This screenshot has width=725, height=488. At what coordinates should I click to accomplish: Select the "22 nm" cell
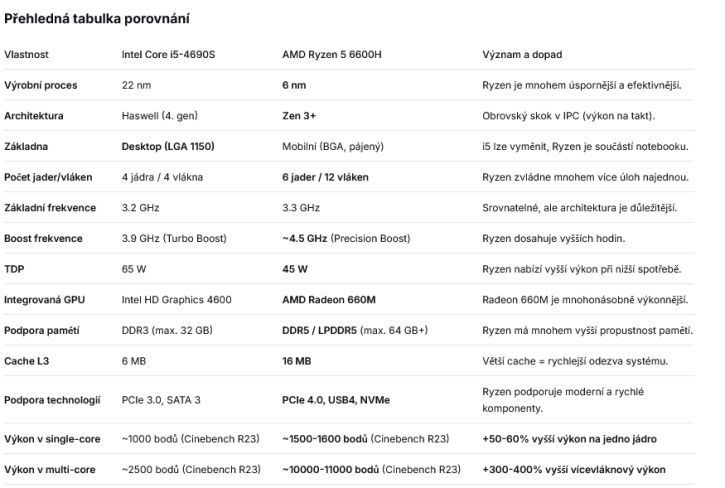[136, 85]
